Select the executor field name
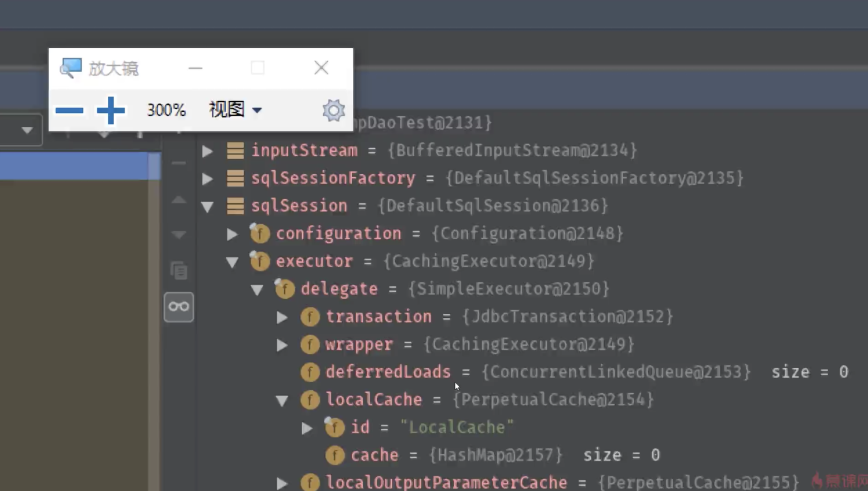The image size is (868, 491). 314,261
